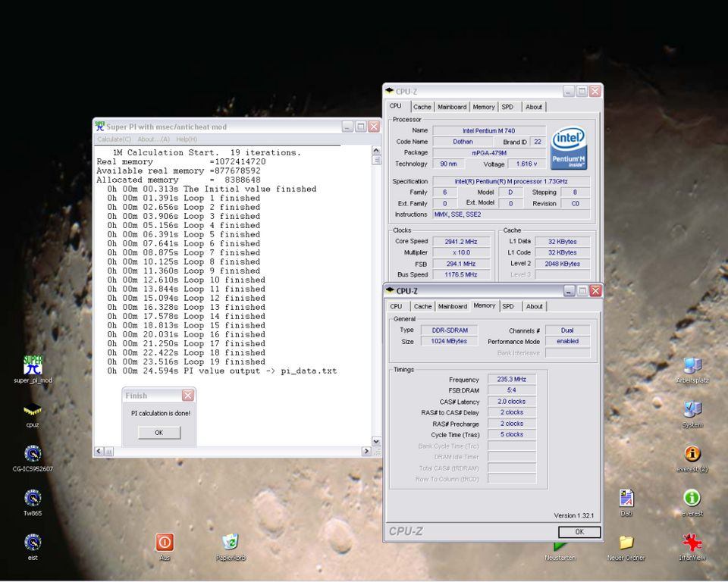Click OK in the Finish dialog
The height and width of the screenshot is (582, 728).
(158, 433)
